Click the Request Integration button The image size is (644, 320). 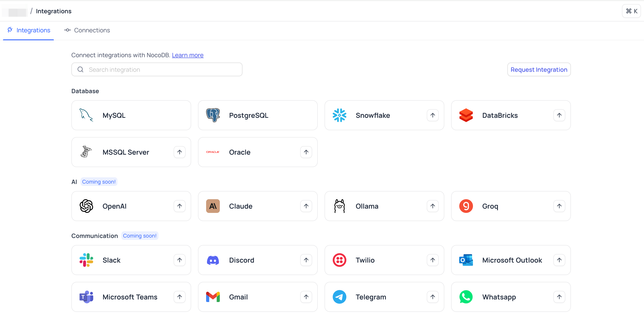click(x=539, y=69)
